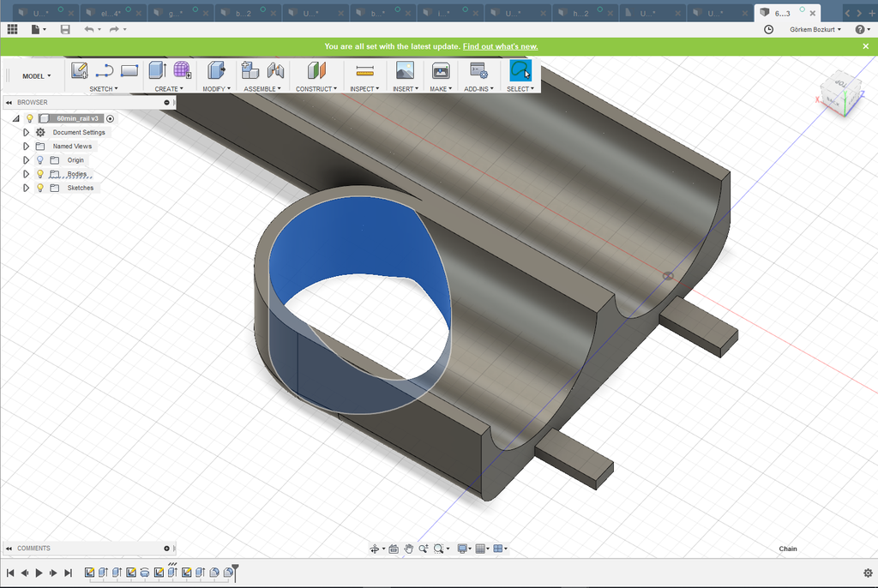Click the 'Find out what's new' link

point(500,46)
